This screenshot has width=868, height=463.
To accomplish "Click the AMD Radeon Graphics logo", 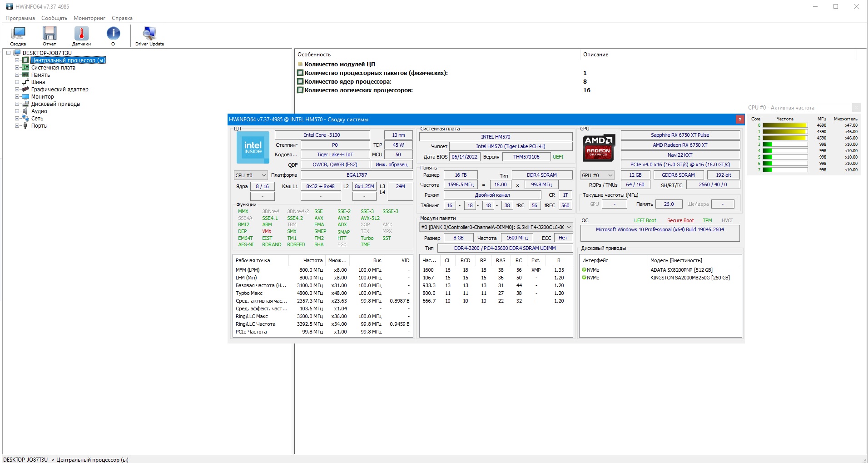I will tap(598, 148).
